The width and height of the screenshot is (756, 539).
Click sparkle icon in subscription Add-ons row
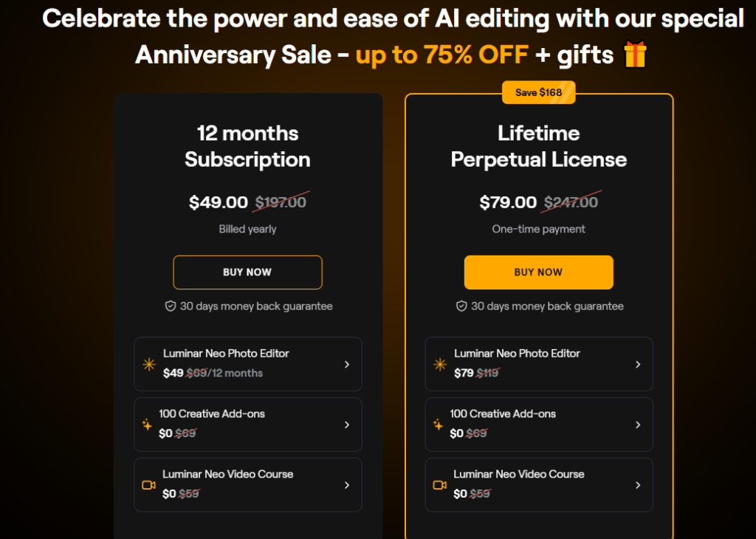(x=147, y=425)
